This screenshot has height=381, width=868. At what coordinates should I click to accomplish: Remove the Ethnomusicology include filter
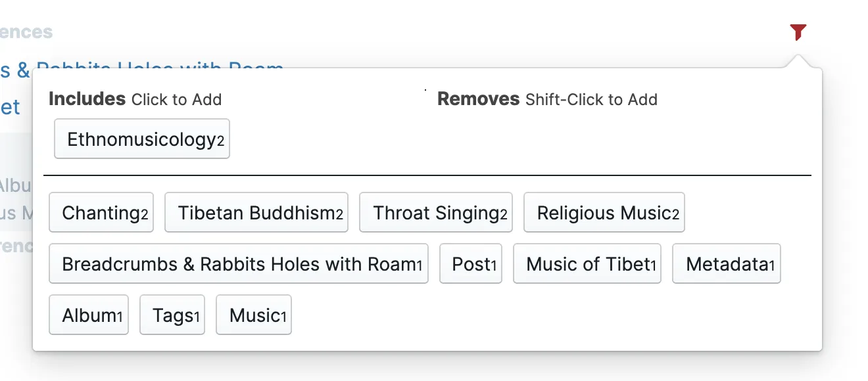click(142, 139)
